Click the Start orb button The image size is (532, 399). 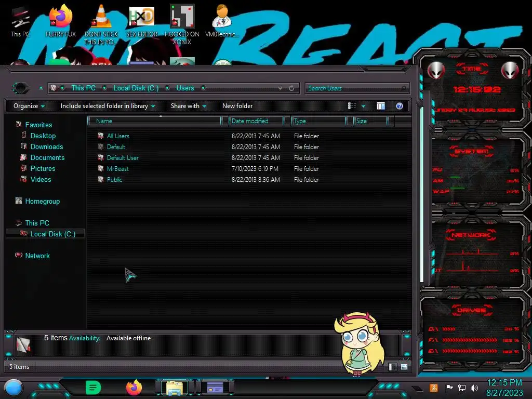[x=14, y=388]
